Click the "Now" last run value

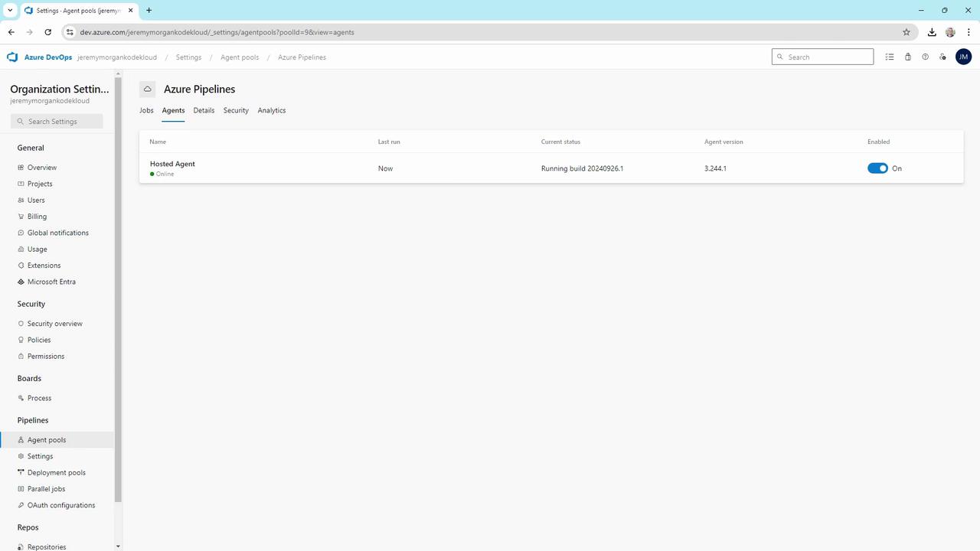click(385, 168)
